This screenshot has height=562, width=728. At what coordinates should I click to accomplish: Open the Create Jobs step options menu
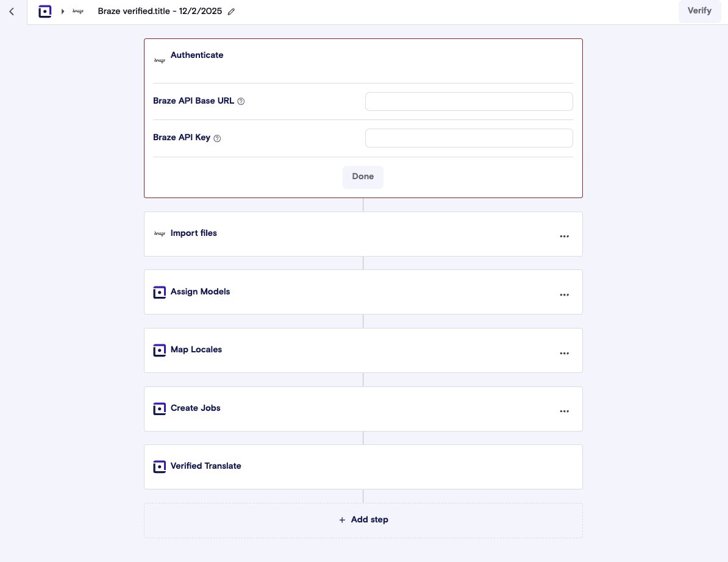564,411
